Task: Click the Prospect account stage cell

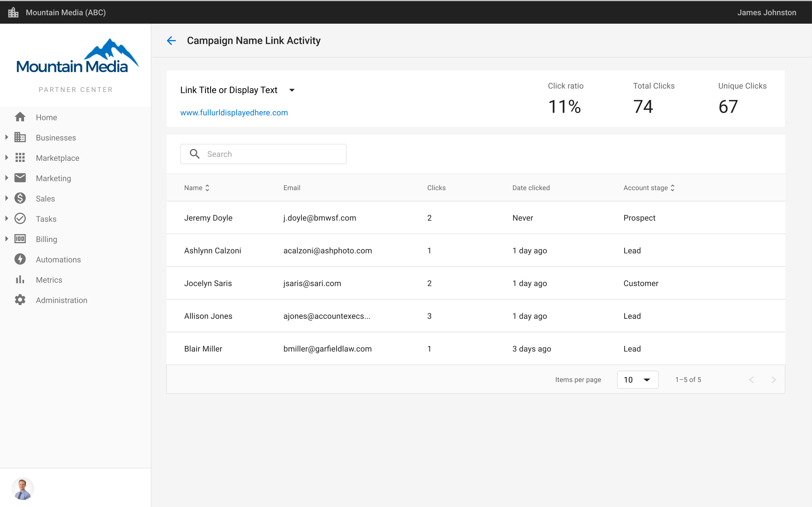Action: coord(640,218)
